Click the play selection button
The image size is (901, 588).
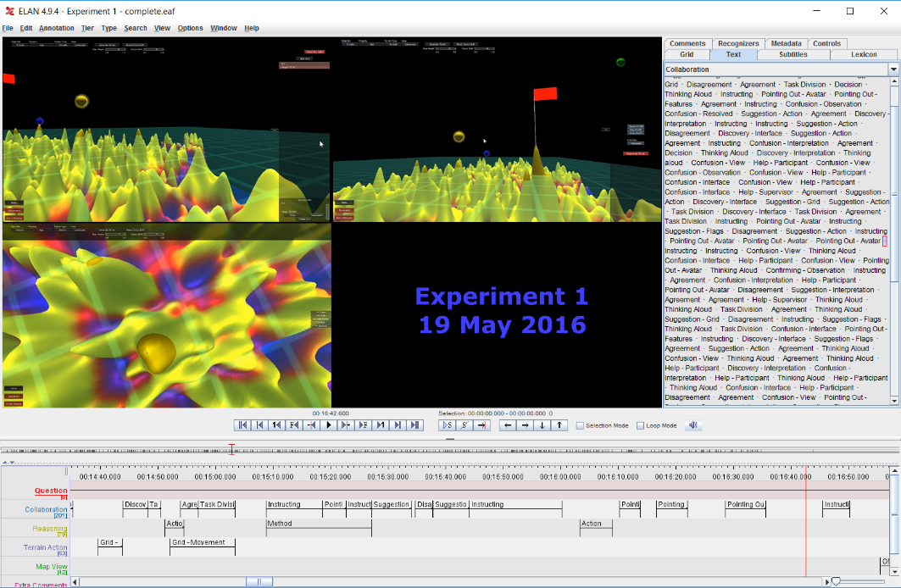click(448, 425)
